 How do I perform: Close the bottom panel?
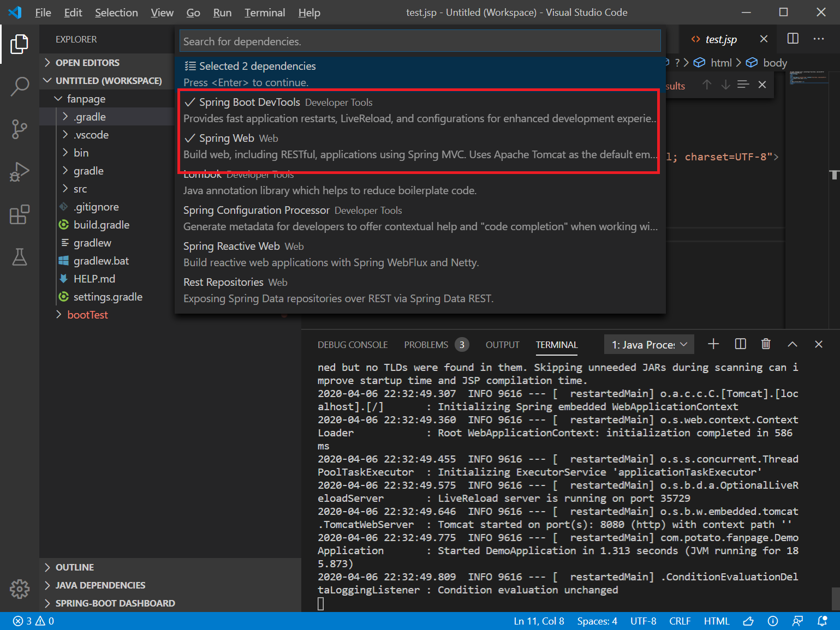click(819, 344)
